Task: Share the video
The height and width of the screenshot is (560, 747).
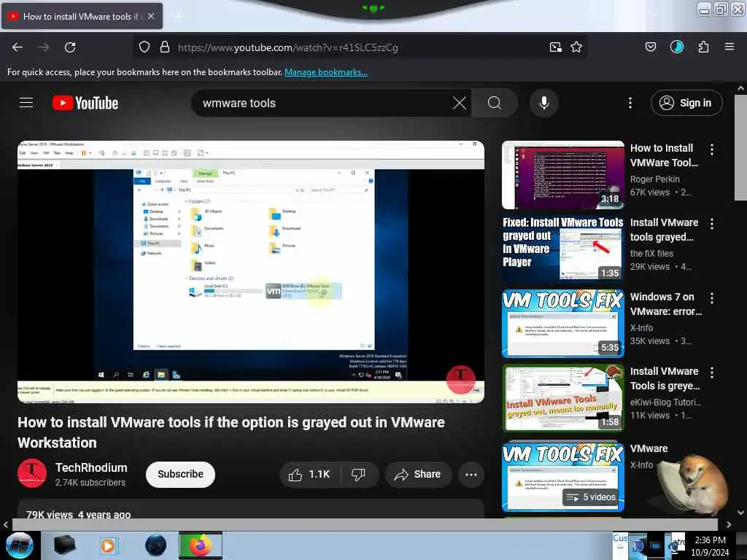Action: coord(418,474)
